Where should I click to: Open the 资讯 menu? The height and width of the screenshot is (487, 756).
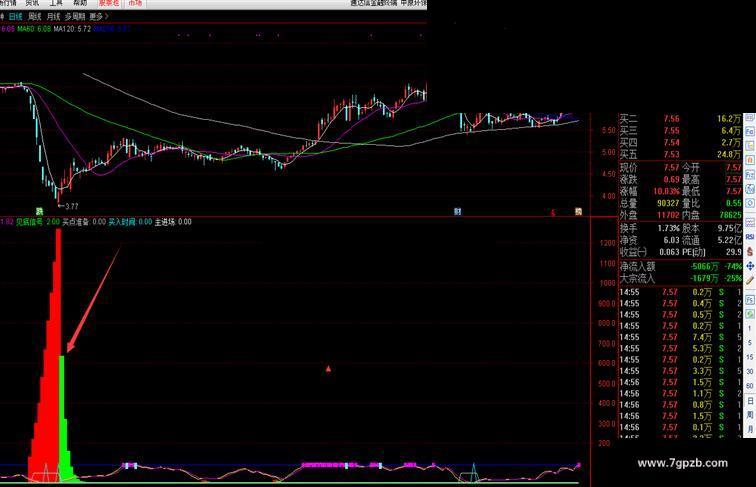32,2
